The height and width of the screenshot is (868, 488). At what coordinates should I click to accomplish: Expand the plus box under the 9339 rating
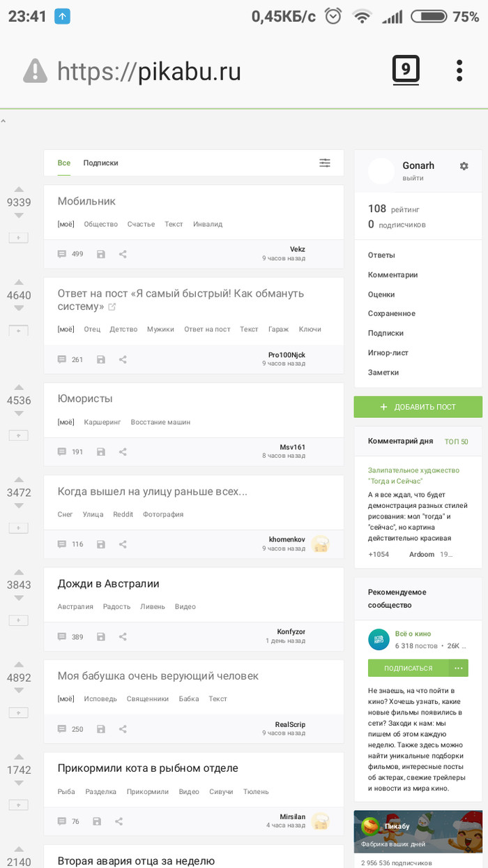coord(19,238)
